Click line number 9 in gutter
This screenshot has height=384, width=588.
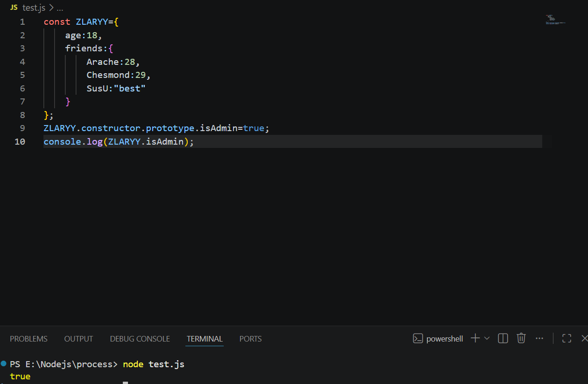(x=22, y=128)
